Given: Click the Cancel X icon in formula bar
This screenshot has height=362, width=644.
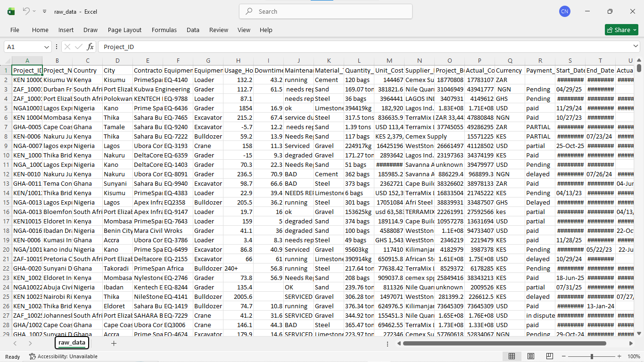Looking at the screenshot, I should click(67, 47).
